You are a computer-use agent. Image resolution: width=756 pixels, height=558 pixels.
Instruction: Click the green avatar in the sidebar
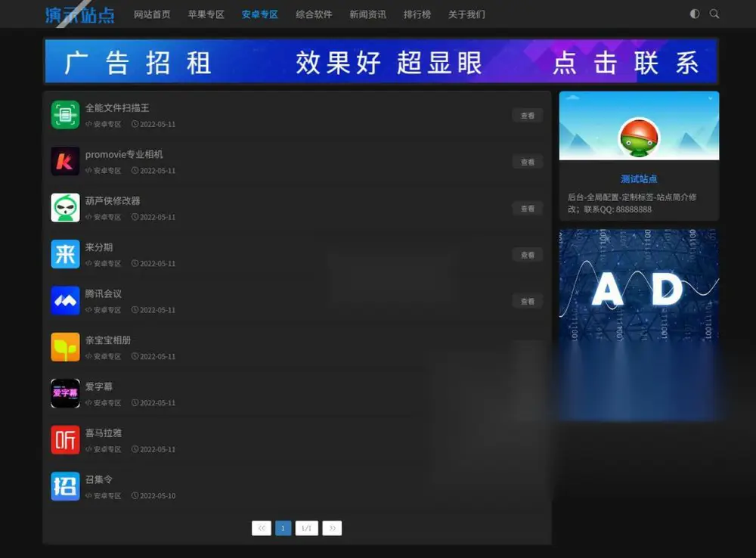(639, 138)
